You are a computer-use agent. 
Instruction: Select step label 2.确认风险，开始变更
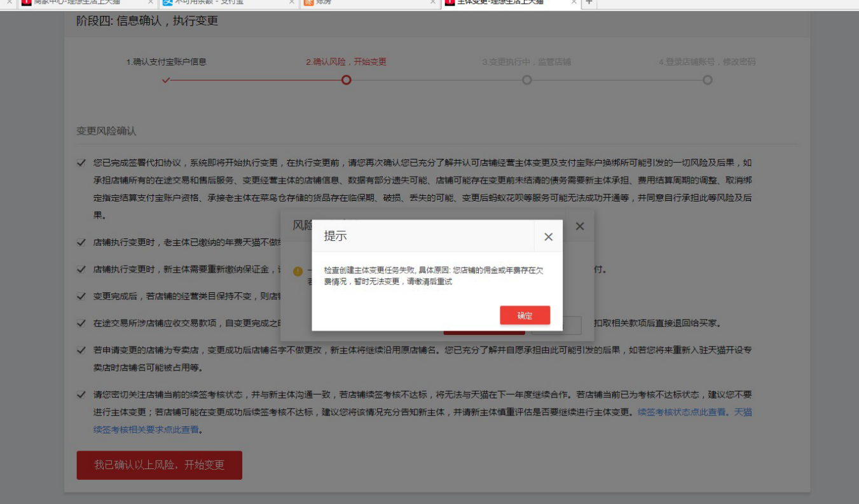click(346, 62)
